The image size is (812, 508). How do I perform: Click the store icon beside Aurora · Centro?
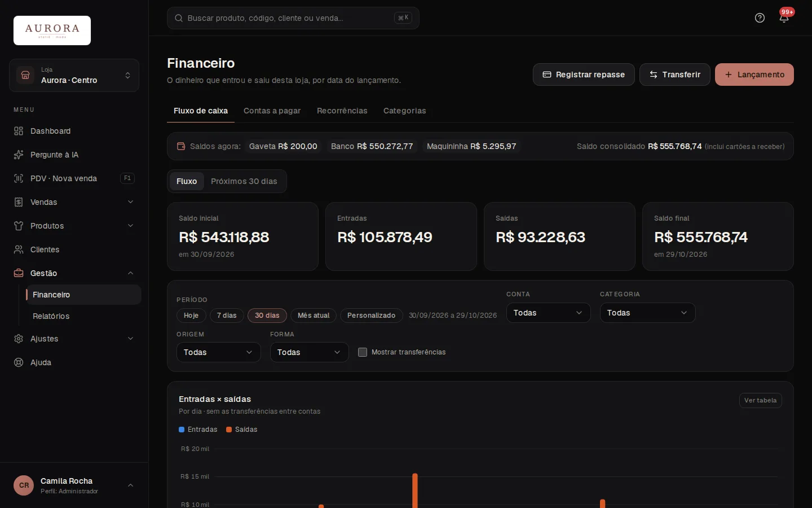click(25, 75)
